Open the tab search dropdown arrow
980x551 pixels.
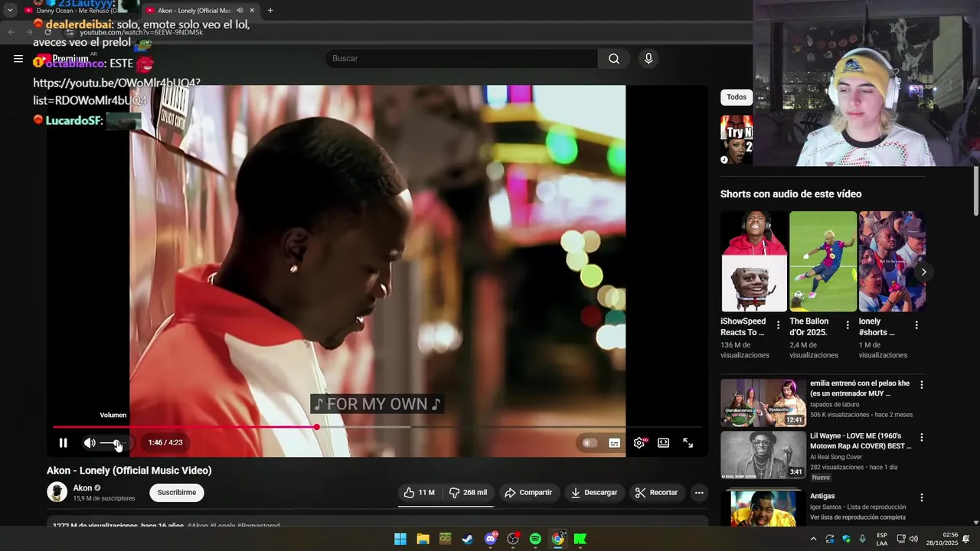click(x=10, y=11)
